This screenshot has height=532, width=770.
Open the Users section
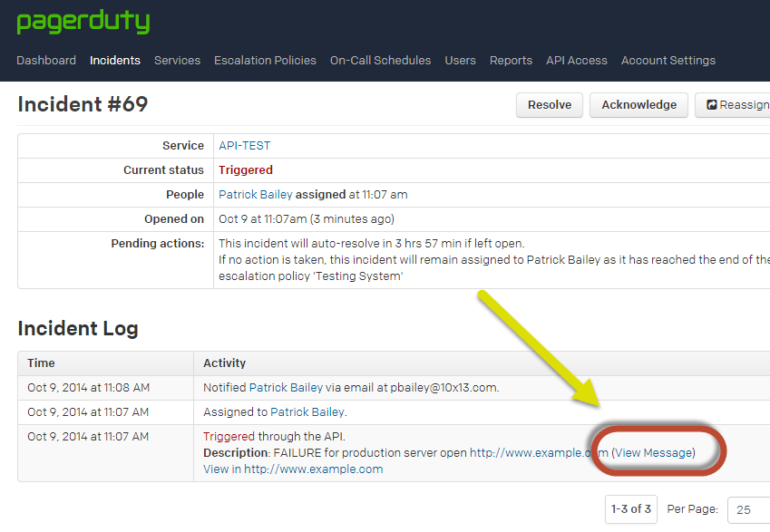click(x=460, y=60)
